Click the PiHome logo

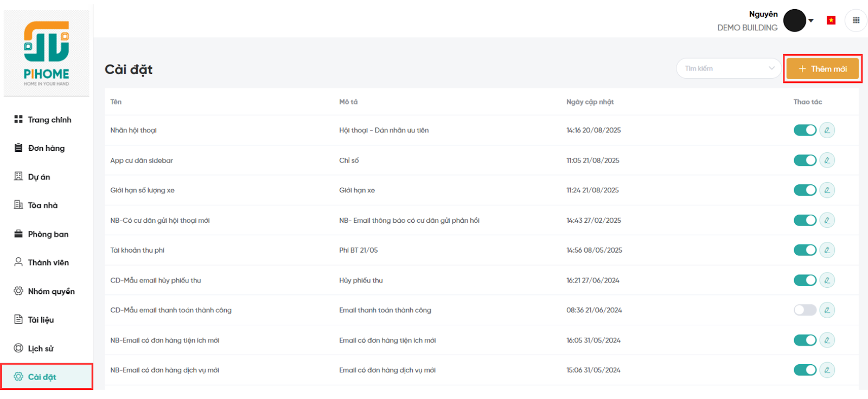pos(47,53)
